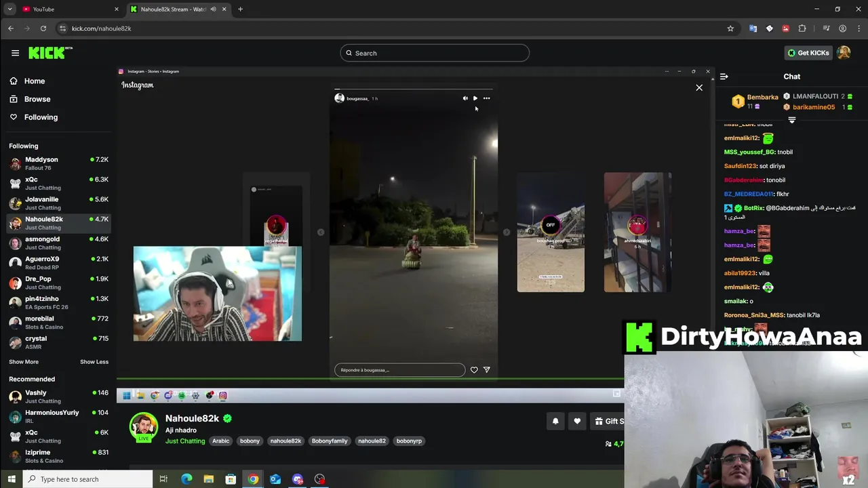Viewport: 868px width, 488px height.
Task: Mute the Instagram story sound
Action: pyautogui.click(x=465, y=98)
